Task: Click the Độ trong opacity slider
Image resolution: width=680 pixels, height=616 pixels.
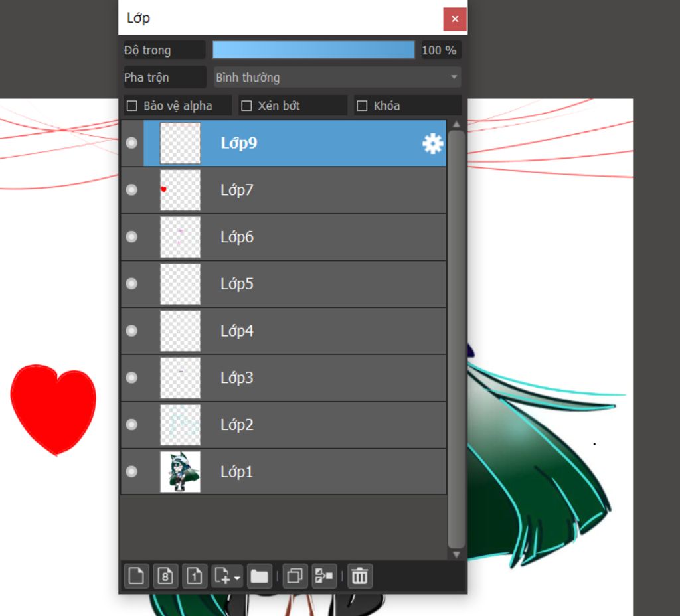Action: [313, 50]
